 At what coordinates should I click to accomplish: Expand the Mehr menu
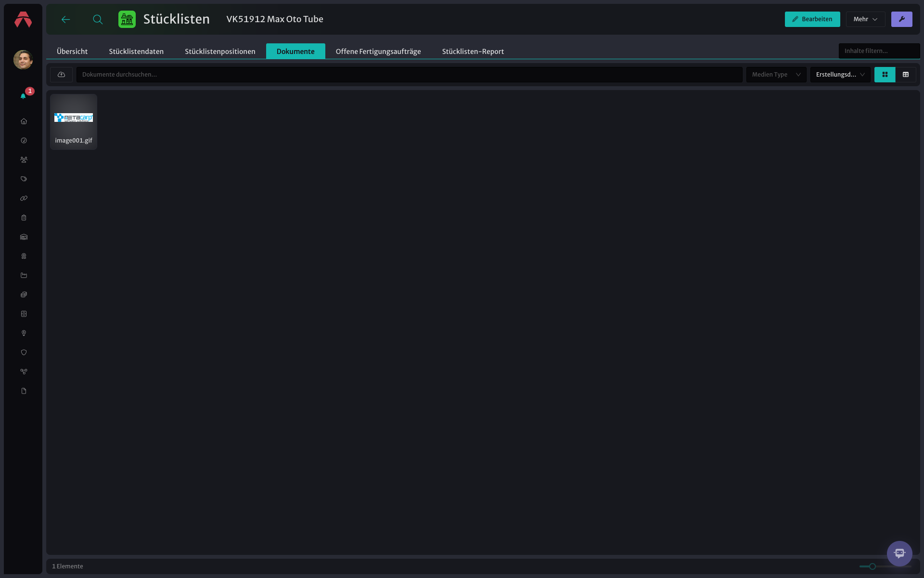point(865,19)
